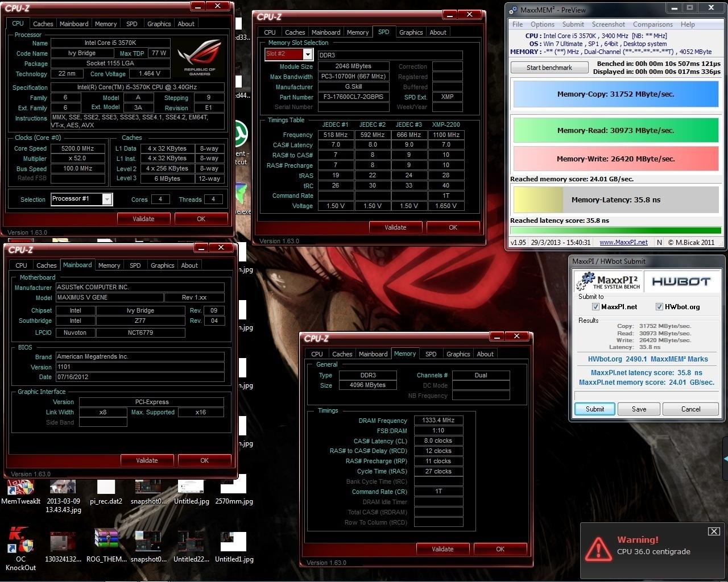Viewport: 728px width, 582px height.
Task: Click the Core Speed 5200.0 MHz field
Action: 78,148
